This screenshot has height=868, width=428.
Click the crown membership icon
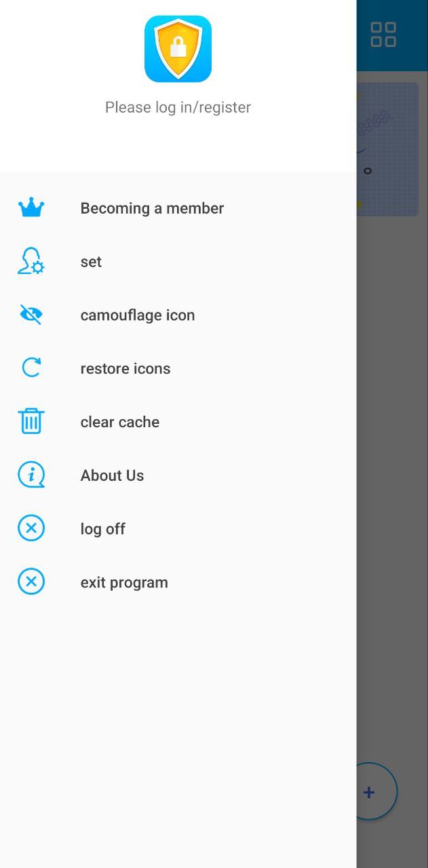point(31,208)
